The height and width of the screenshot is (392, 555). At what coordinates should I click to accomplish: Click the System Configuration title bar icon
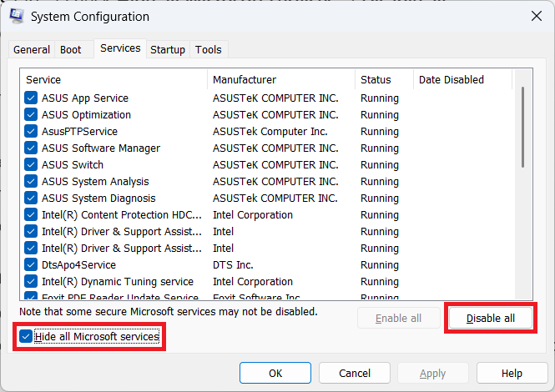(x=17, y=17)
